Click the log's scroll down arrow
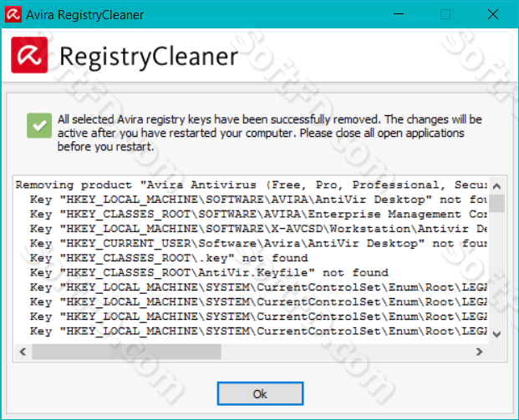Viewport: 519px width, 420px height. [496, 334]
